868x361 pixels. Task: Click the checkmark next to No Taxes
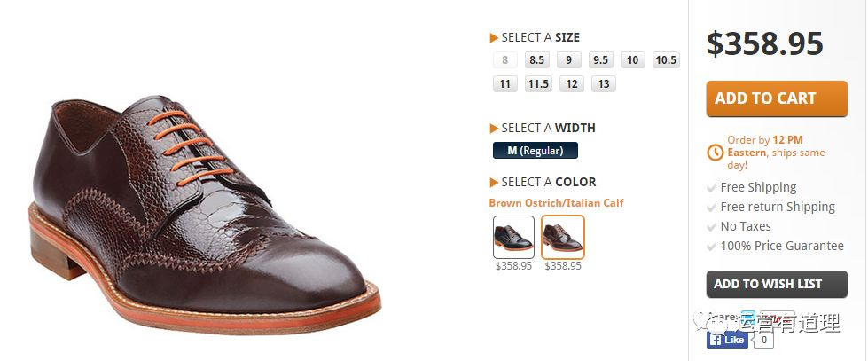712,227
